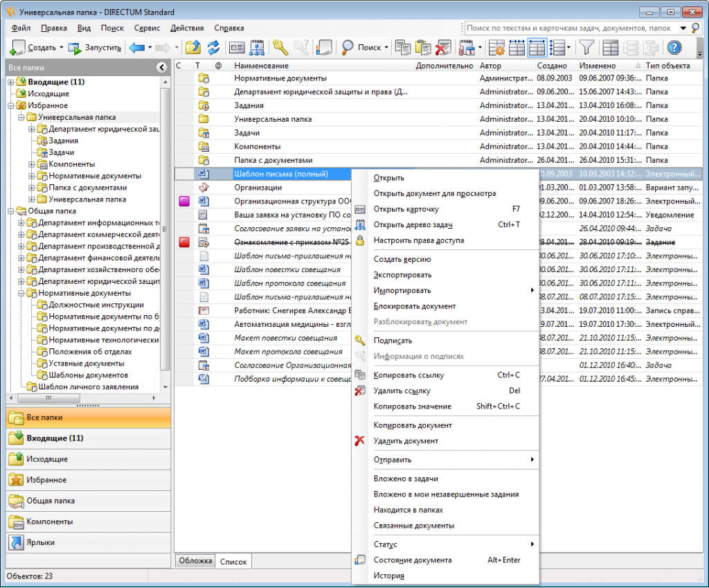This screenshot has width=709, height=588.
Task: Collapse the Общая папка tree node
Action: click(11, 211)
